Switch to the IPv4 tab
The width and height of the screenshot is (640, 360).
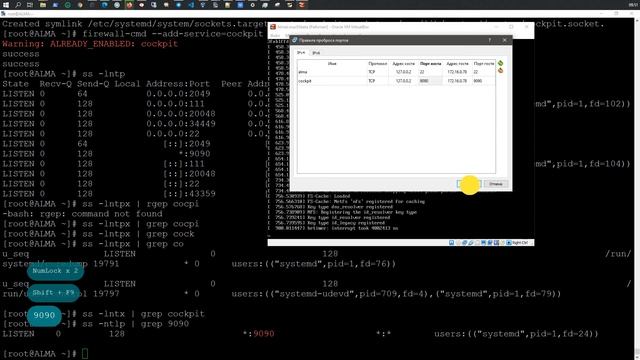pyautogui.click(x=301, y=53)
